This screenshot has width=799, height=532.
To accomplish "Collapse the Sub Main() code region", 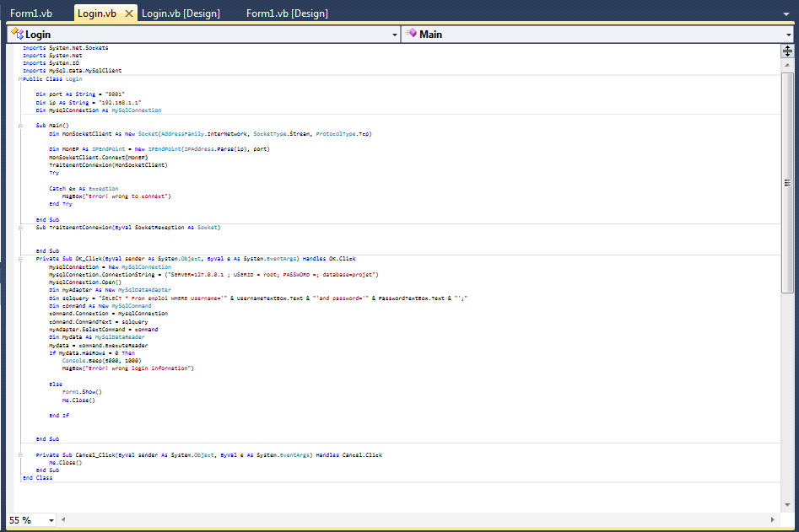I will (19, 125).
